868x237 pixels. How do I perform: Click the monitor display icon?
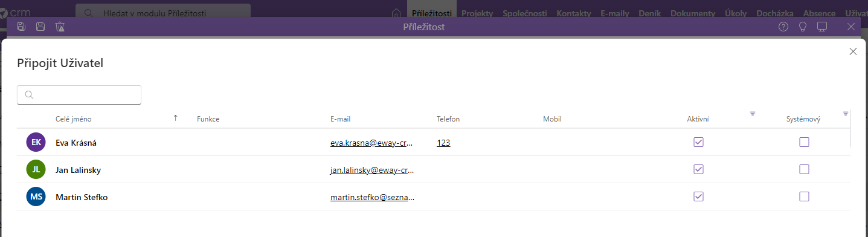pos(822,27)
